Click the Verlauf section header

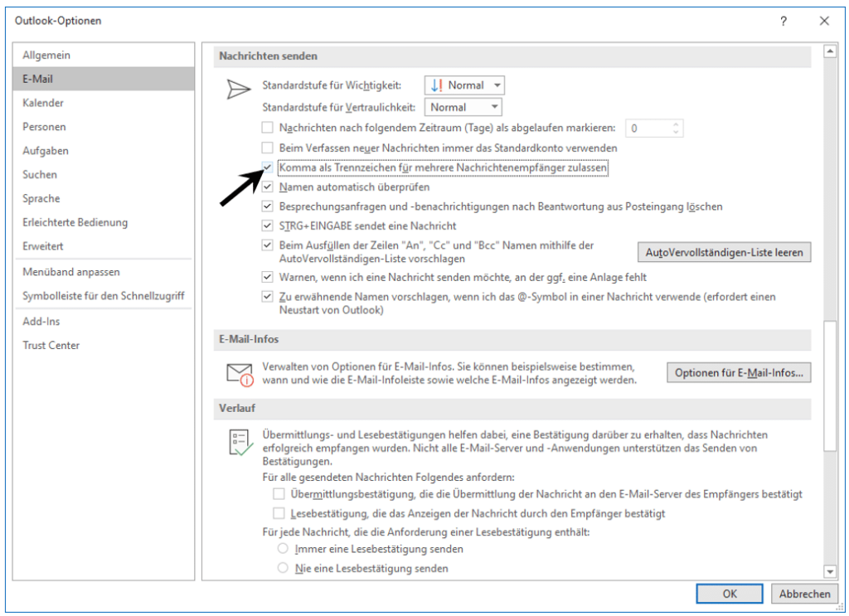point(512,409)
